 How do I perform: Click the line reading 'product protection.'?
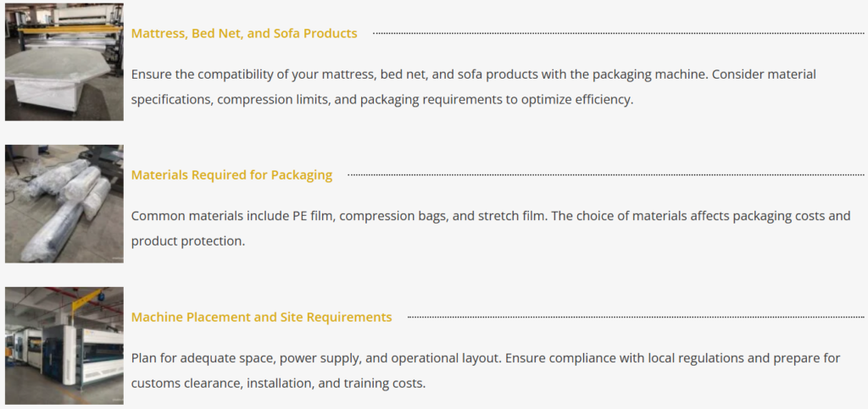[188, 241]
